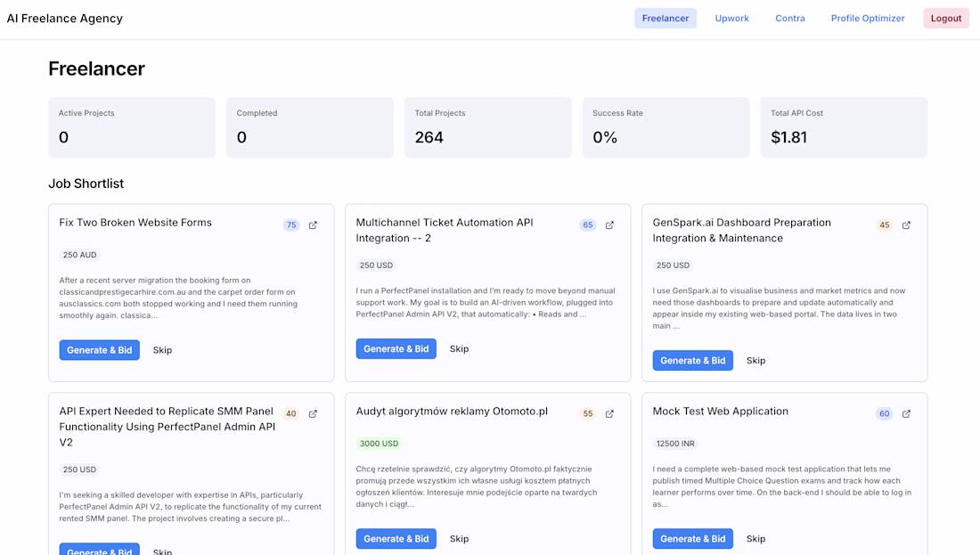This screenshot has height=555, width=980.
Task: Switch to the Contra tab
Action: pyautogui.click(x=789, y=19)
